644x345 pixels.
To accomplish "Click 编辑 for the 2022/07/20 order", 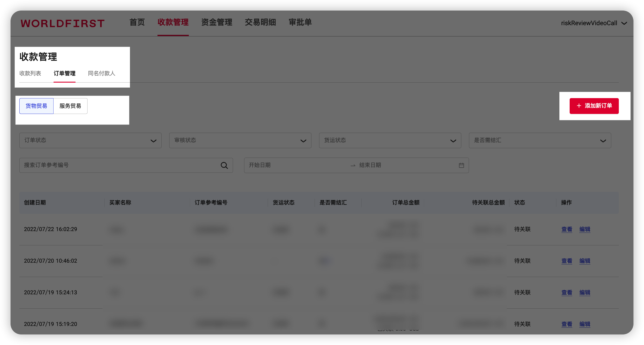I will click(585, 261).
